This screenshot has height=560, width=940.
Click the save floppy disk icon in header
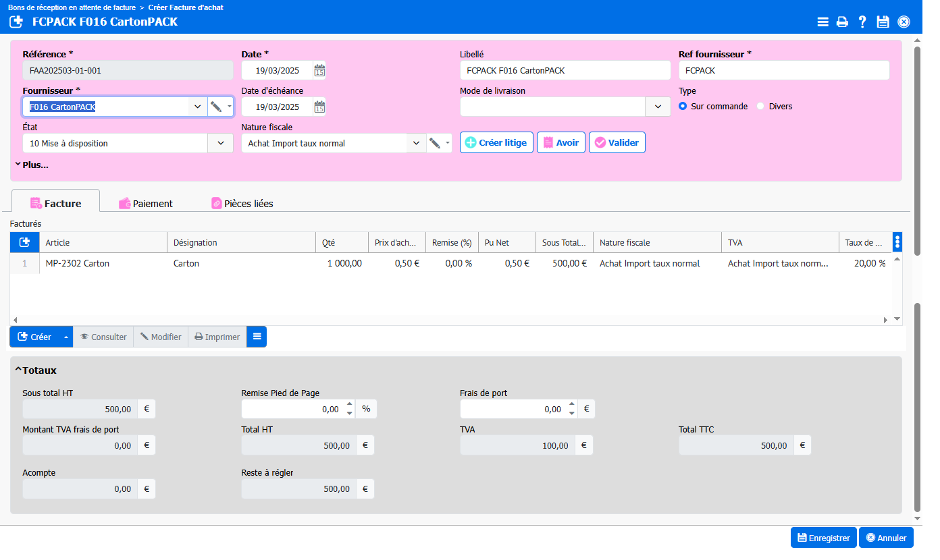(883, 22)
